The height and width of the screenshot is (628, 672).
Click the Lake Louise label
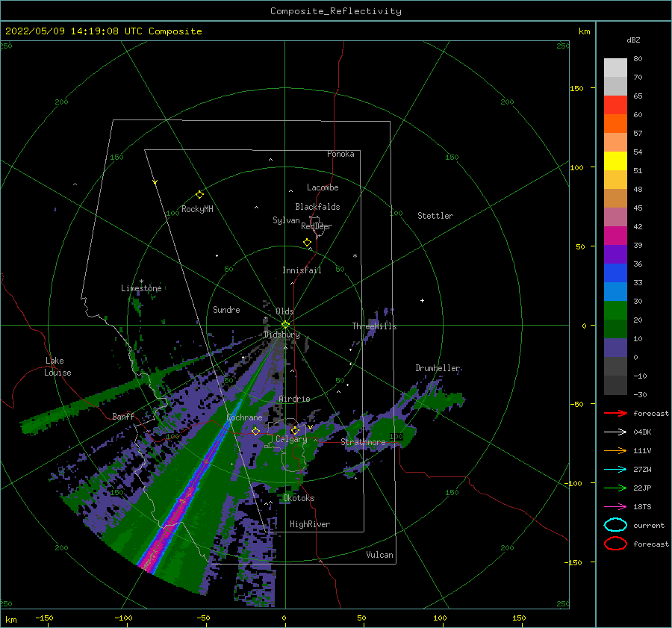[x=57, y=367]
